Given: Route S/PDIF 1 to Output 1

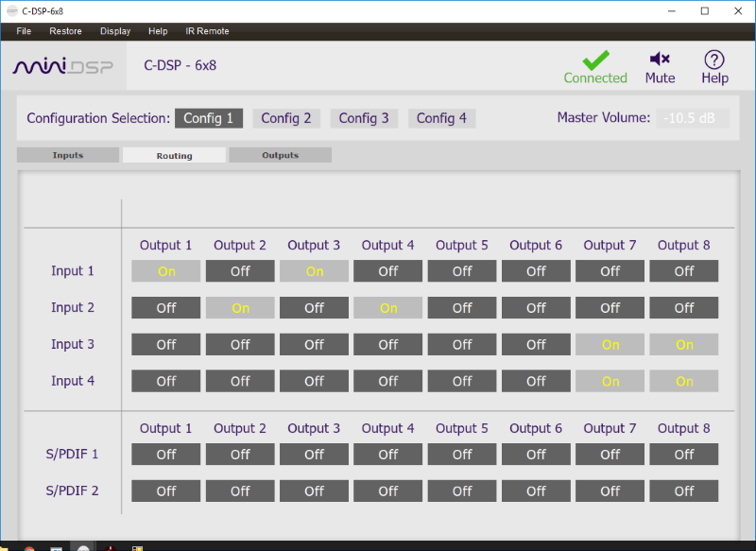Looking at the screenshot, I should coord(166,454).
